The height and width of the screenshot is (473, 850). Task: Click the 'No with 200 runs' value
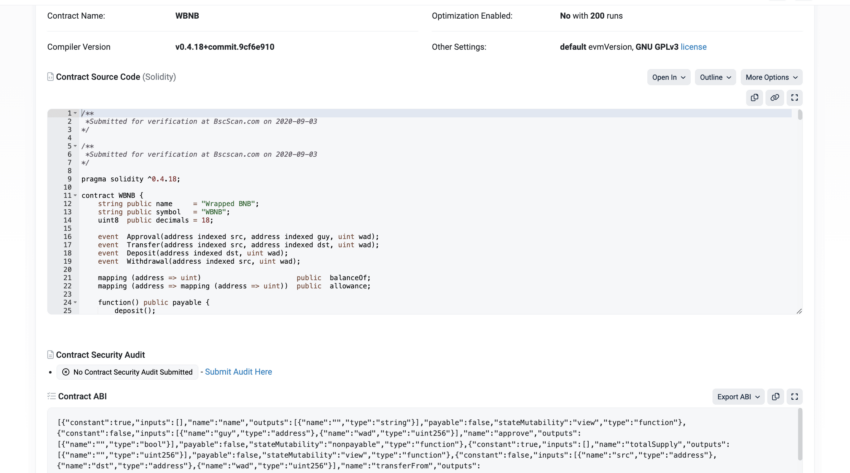click(x=591, y=16)
